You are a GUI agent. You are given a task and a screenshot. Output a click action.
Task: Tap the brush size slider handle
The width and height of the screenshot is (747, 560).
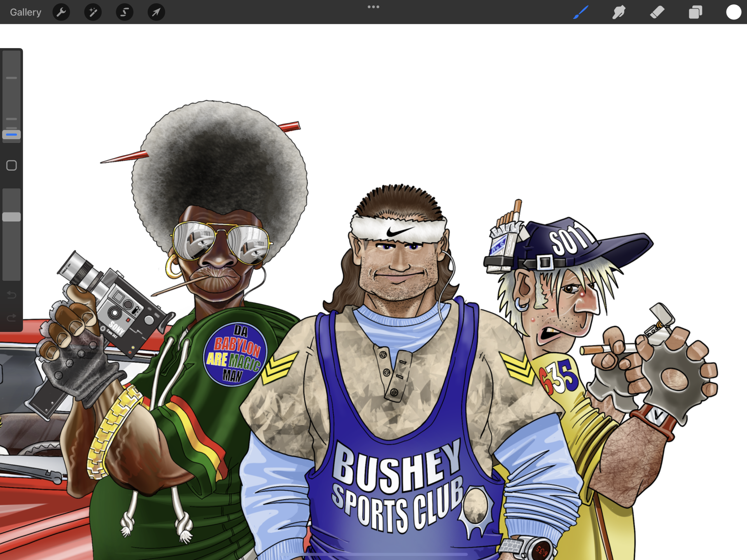pos(11,135)
